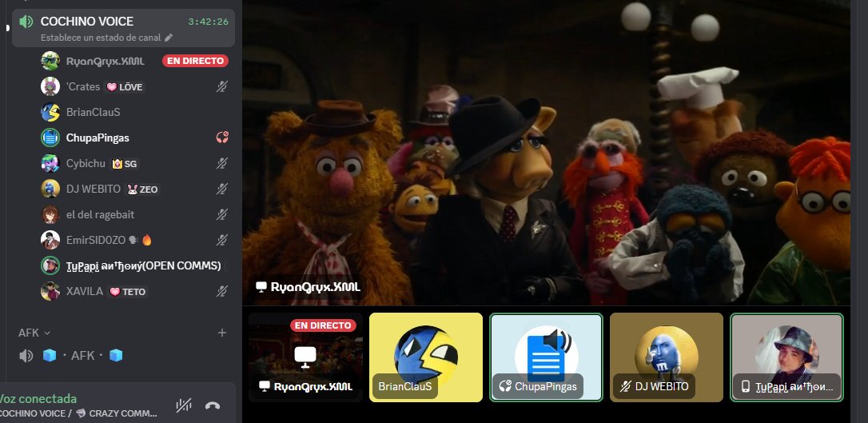The image size is (868, 423).
Task: Click 'Crates user avatar
Action: pyautogui.click(x=50, y=86)
